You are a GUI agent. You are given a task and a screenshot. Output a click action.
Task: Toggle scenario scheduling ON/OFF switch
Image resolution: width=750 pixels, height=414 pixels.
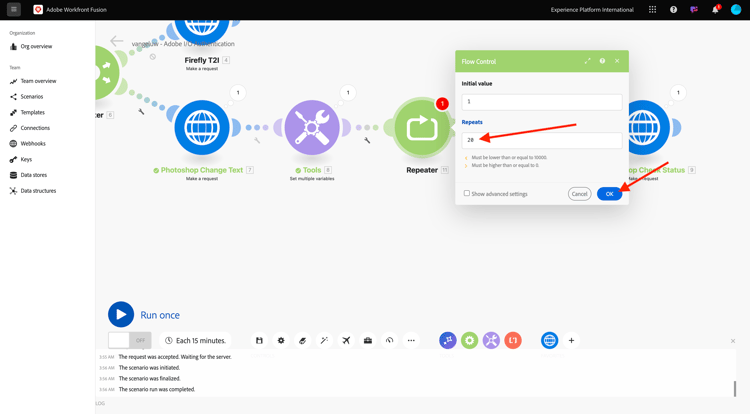click(x=130, y=340)
